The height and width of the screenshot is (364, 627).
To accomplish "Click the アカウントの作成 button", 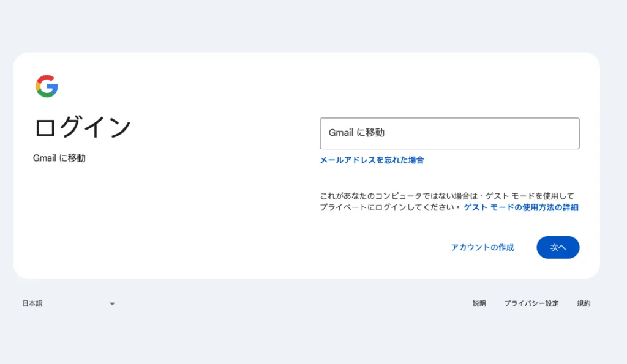I will click(482, 247).
